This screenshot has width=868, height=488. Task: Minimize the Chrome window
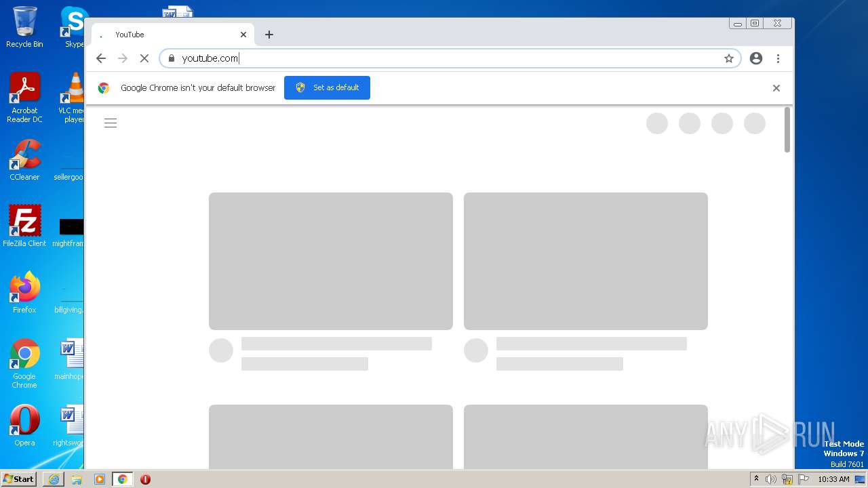point(738,24)
